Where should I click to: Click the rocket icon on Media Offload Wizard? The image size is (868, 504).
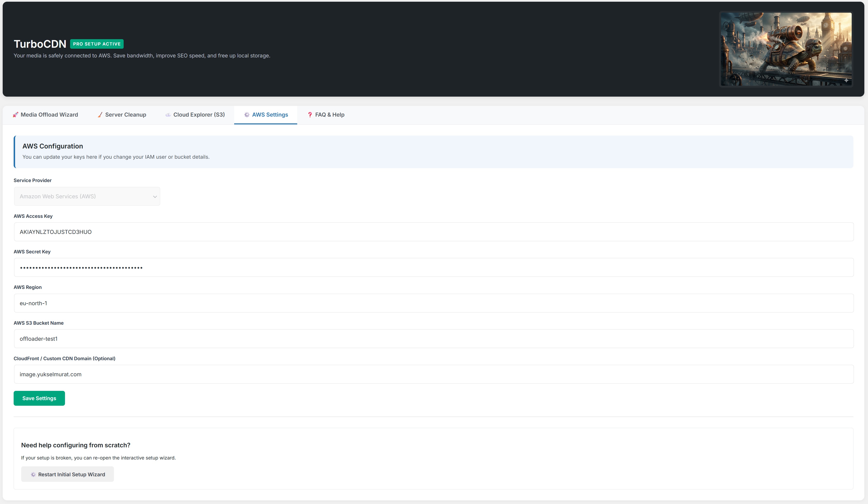[x=15, y=115]
